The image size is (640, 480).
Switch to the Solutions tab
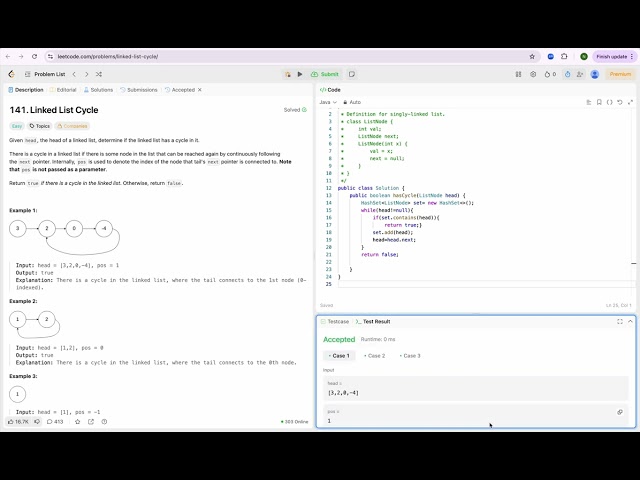pyautogui.click(x=98, y=90)
